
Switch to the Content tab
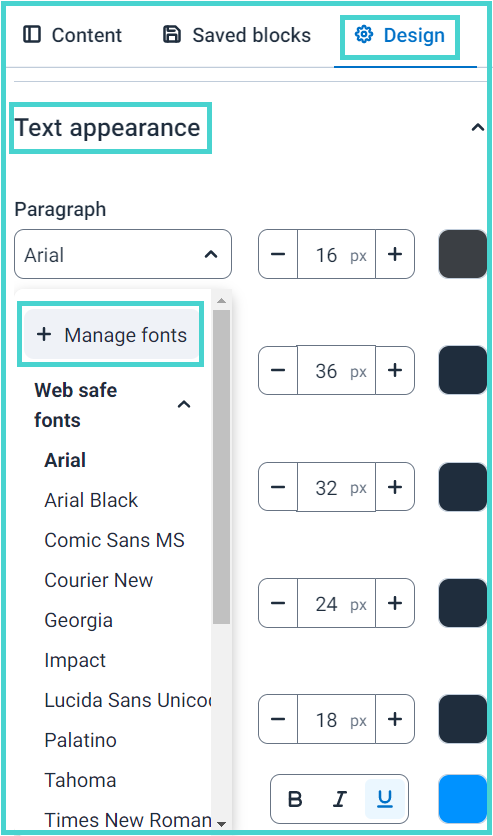[x=72, y=35]
